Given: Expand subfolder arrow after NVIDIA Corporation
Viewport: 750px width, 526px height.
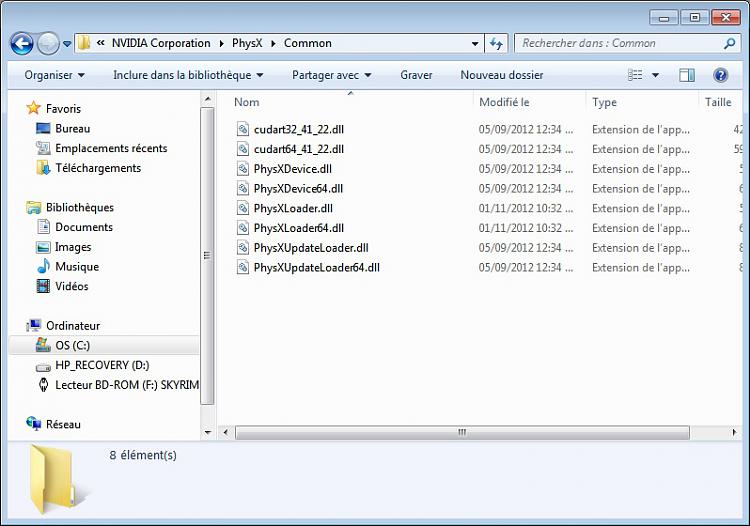Looking at the screenshot, I should [x=221, y=44].
